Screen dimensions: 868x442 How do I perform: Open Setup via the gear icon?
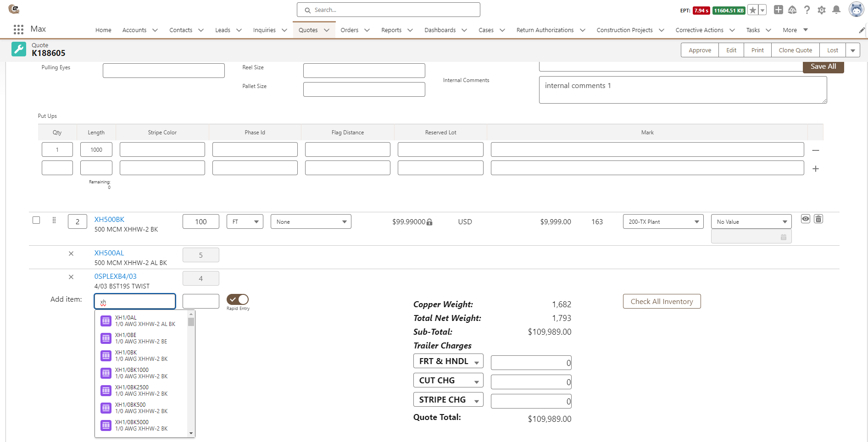click(822, 10)
